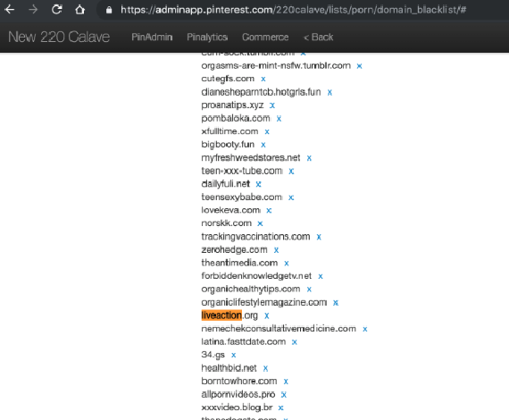Click the < Back link
The image size is (509, 420).
point(318,37)
